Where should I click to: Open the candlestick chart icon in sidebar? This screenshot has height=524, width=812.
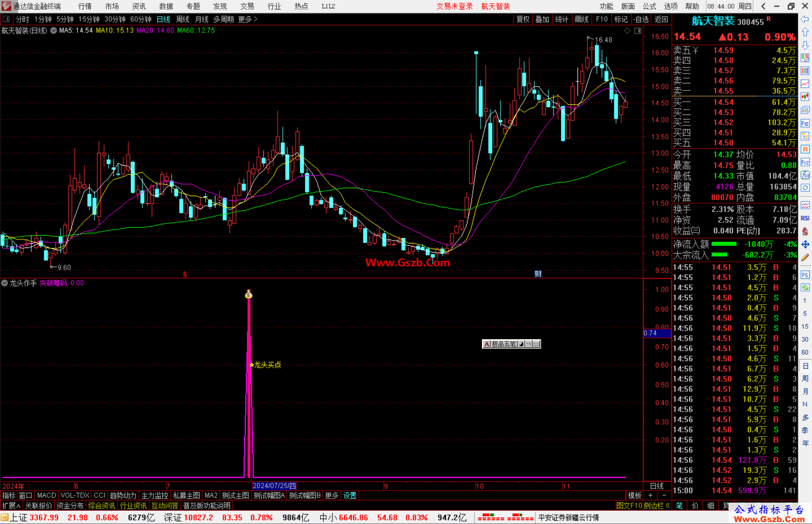[805, 97]
